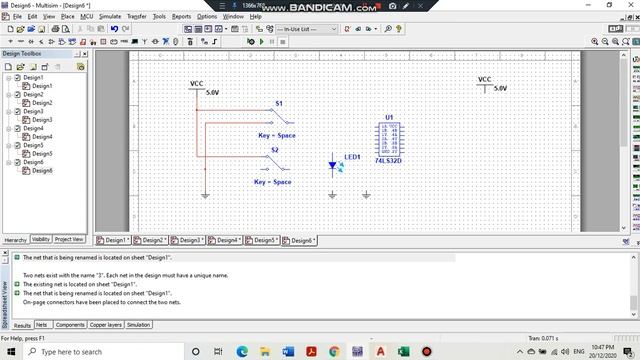Place a CMOS component
640x360 pixels.
tap(72, 42)
